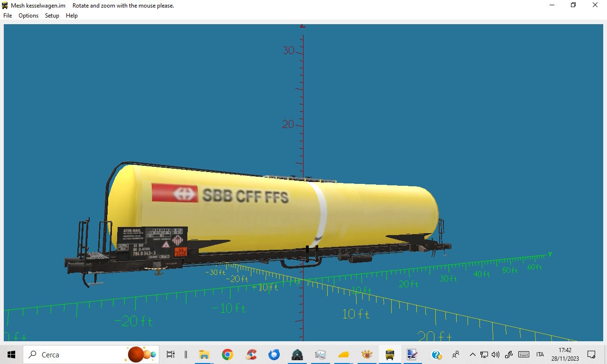Minimize the mesh viewer window
This screenshot has height=364, width=607.
pos(552,5)
